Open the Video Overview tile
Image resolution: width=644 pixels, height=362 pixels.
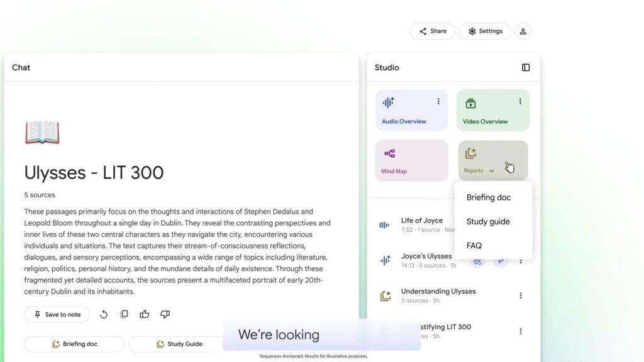click(x=493, y=110)
